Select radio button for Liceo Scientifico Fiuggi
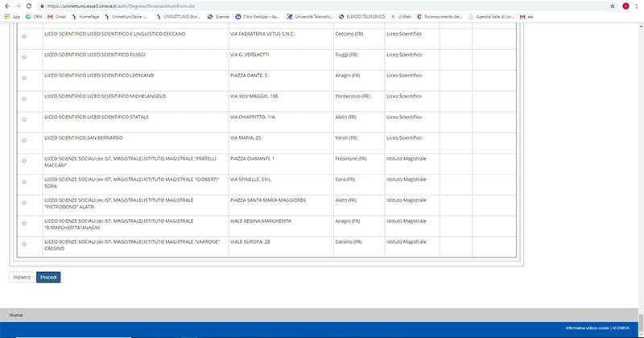 tap(23, 58)
